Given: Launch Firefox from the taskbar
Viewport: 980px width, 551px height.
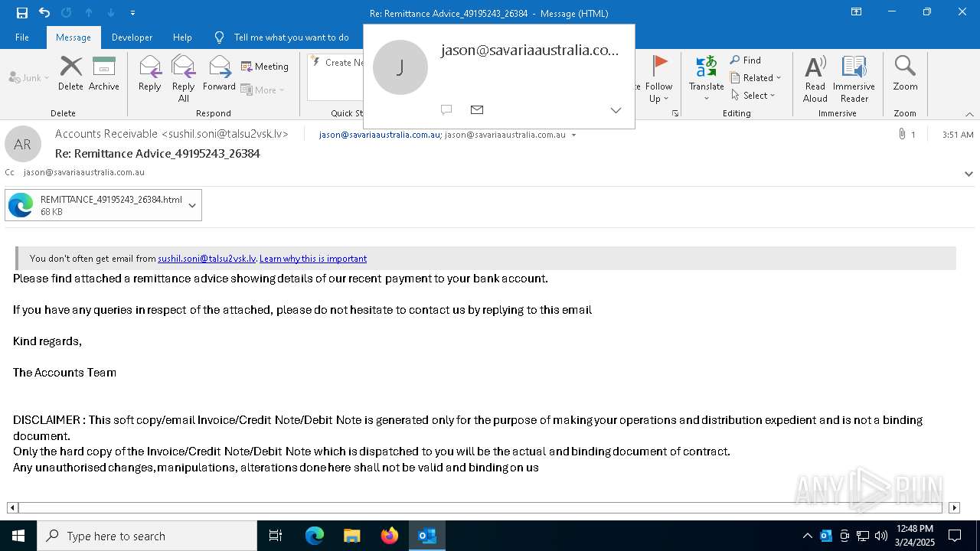Looking at the screenshot, I should [x=390, y=536].
